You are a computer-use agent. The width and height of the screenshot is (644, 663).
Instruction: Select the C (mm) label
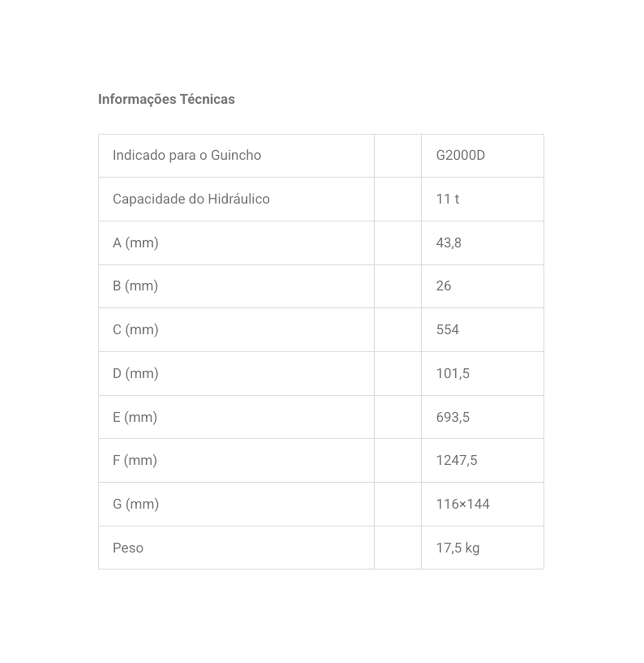136,329
